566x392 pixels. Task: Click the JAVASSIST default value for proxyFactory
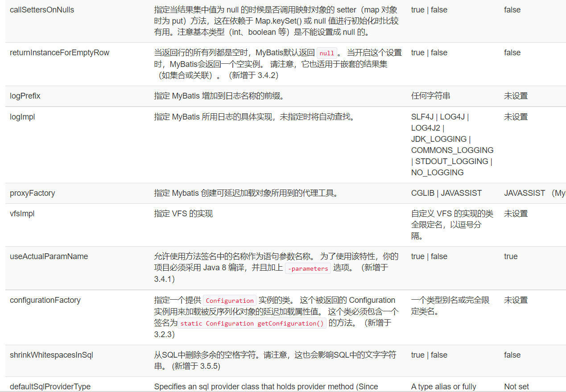tap(525, 193)
